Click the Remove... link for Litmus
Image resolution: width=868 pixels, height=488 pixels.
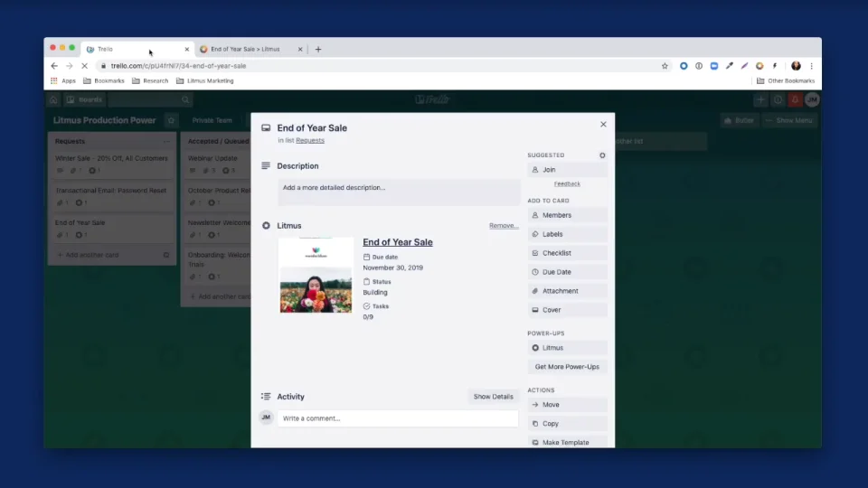coord(504,226)
